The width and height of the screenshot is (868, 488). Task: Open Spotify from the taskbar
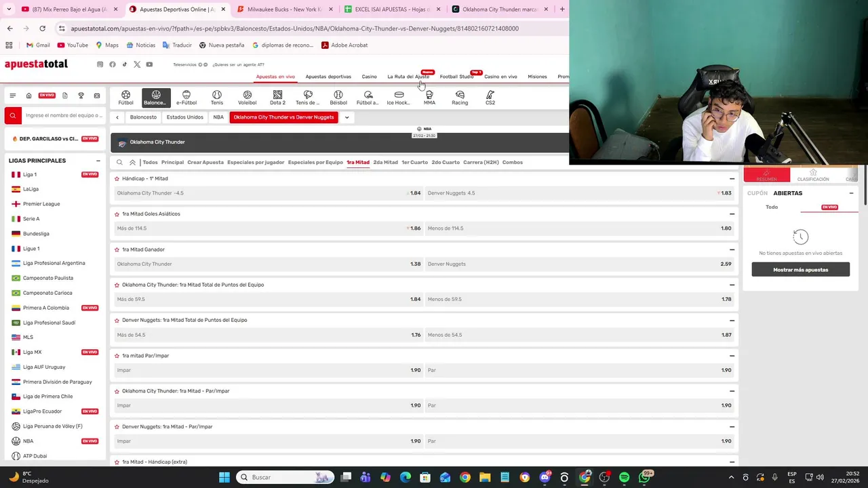624,477
